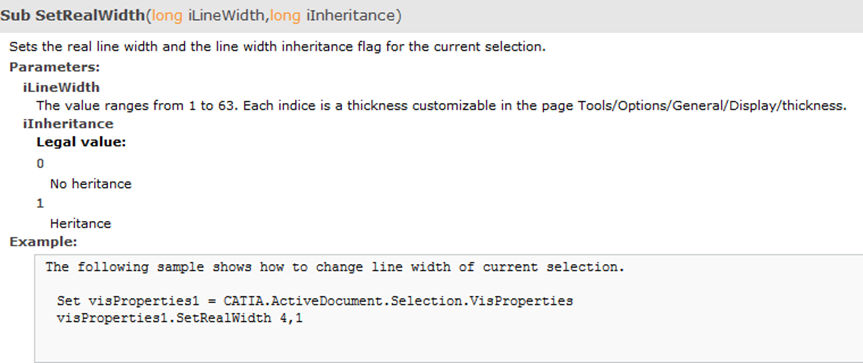
Task: Click the first orange 'long' type keyword
Action: point(167,16)
